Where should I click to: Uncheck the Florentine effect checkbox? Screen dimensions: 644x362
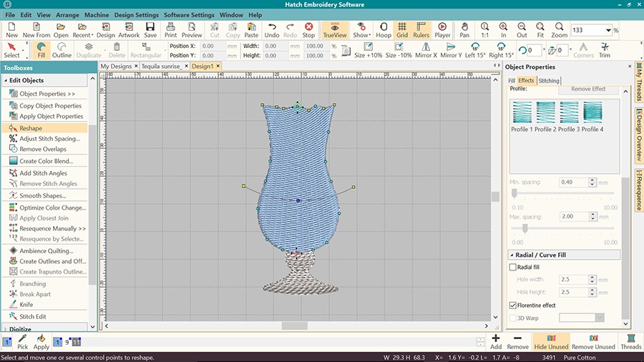coord(512,305)
